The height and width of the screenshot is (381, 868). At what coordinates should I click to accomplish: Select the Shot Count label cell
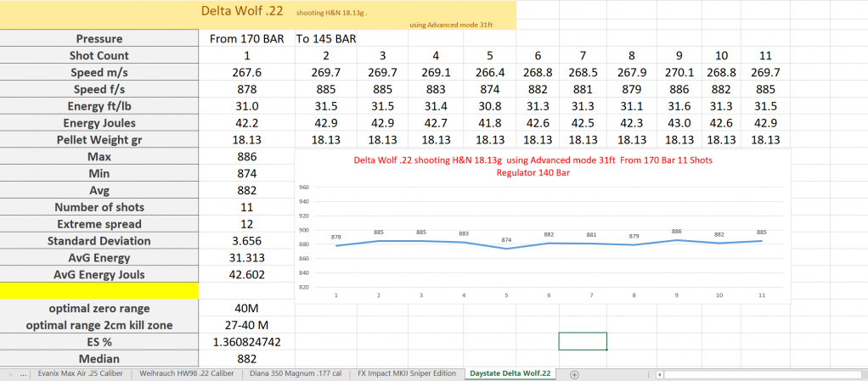point(99,55)
